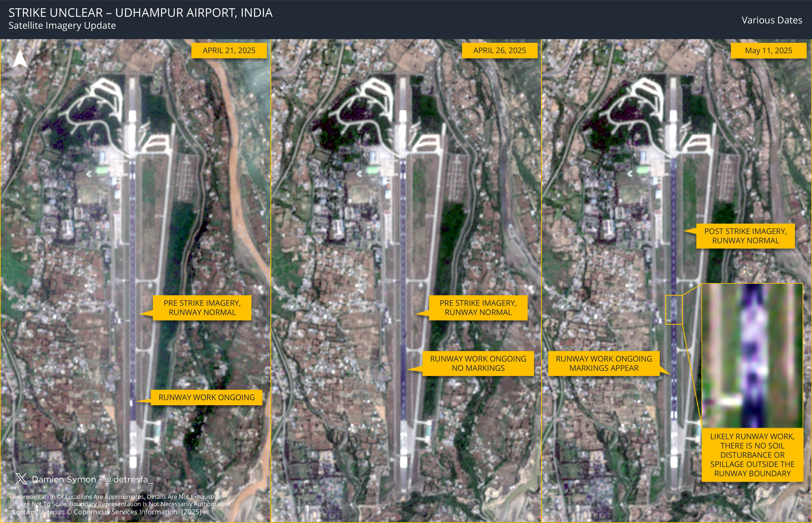Click the 'Copernicus Services Information [2025]' copyright line
Screen dimensions: 812x523
[x=107, y=512]
